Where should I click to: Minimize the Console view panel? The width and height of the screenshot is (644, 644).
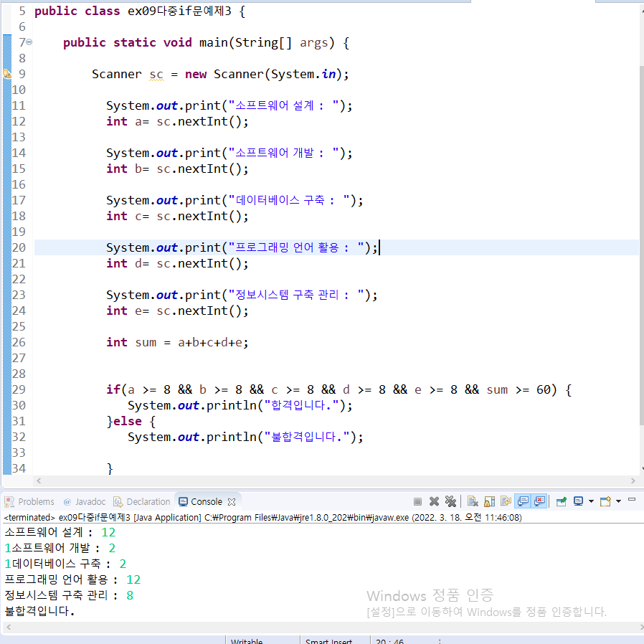coord(632,499)
